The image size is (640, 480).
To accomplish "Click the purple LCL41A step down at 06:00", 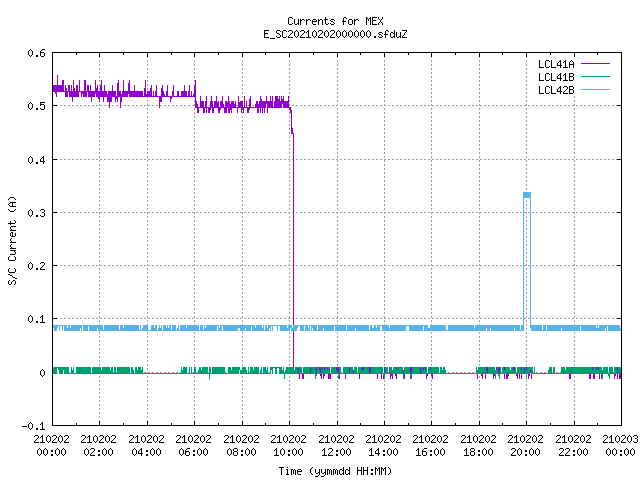I will (x=196, y=98).
